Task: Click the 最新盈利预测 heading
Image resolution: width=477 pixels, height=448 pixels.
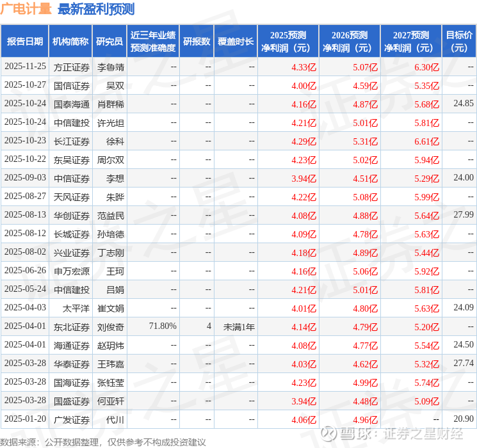Action: point(96,9)
